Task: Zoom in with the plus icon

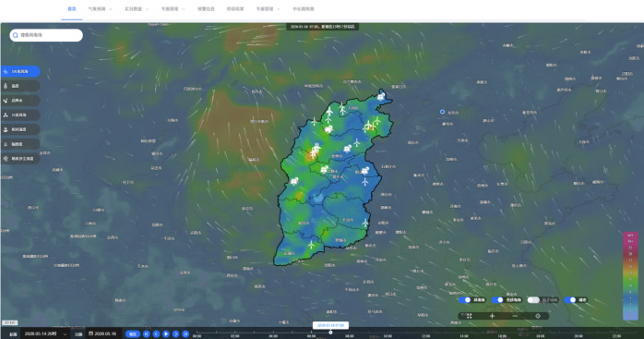Action: point(492,316)
